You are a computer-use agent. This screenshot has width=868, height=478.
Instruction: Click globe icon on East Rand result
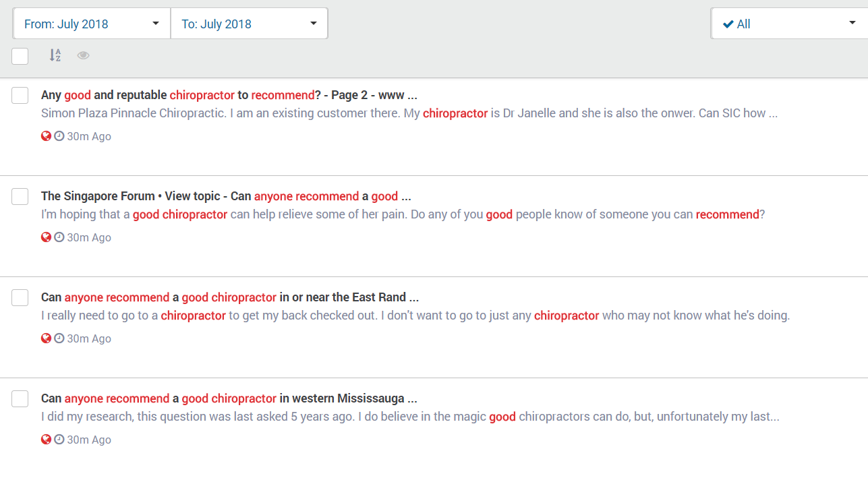tap(46, 338)
